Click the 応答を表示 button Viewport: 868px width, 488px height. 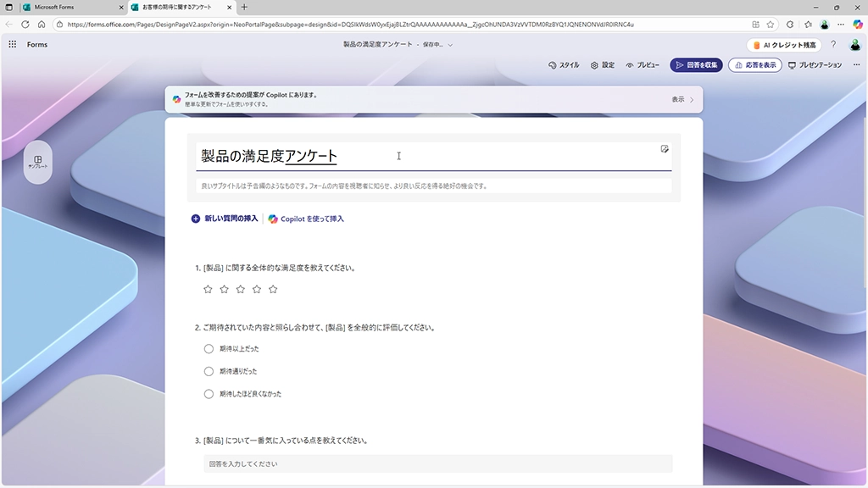(754, 65)
